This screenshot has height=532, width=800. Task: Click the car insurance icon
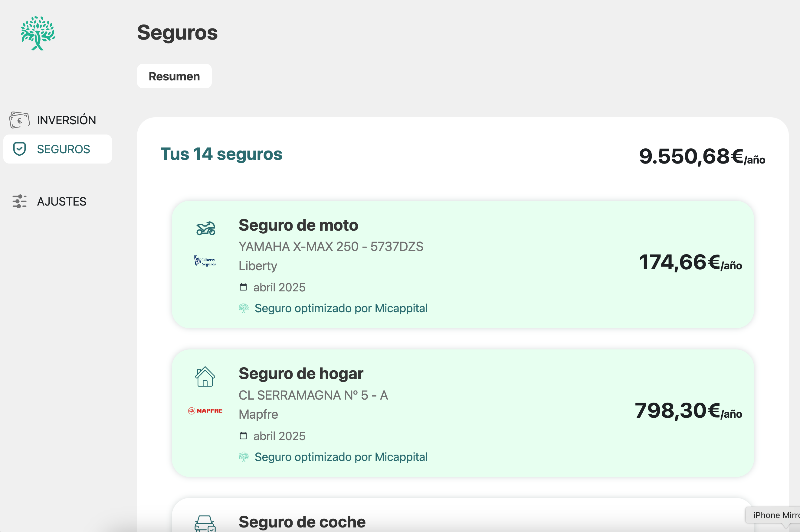click(205, 523)
